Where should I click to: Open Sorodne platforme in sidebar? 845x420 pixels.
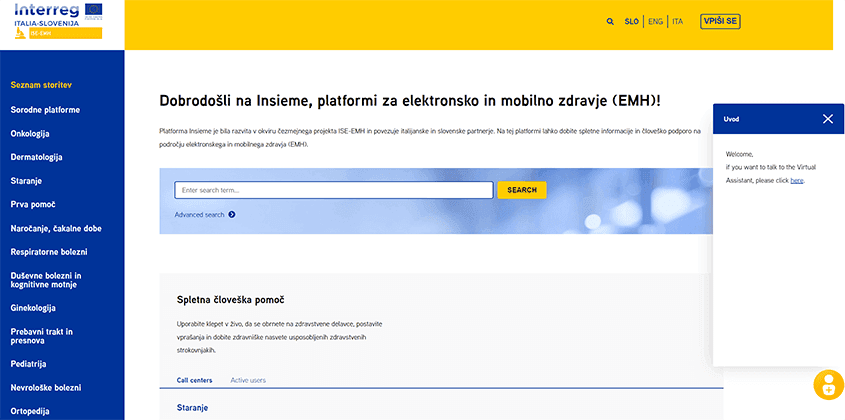pyautogui.click(x=45, y=110)
